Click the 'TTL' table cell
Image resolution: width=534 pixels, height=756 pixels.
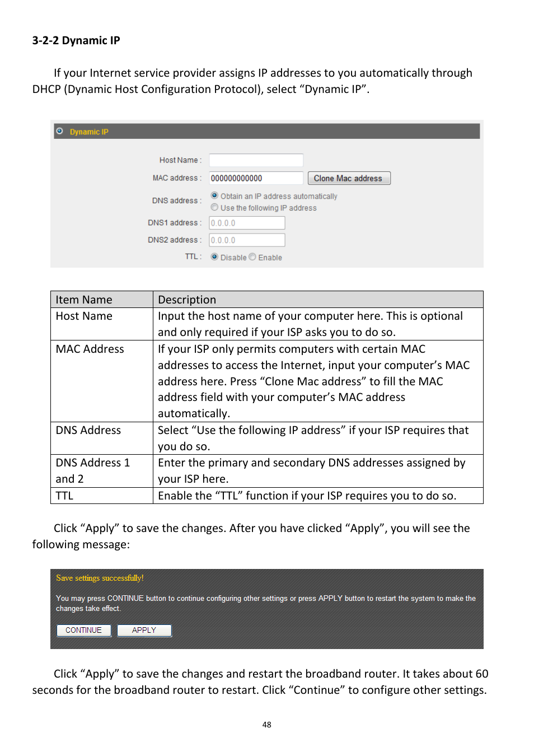[x=102, y=496]
